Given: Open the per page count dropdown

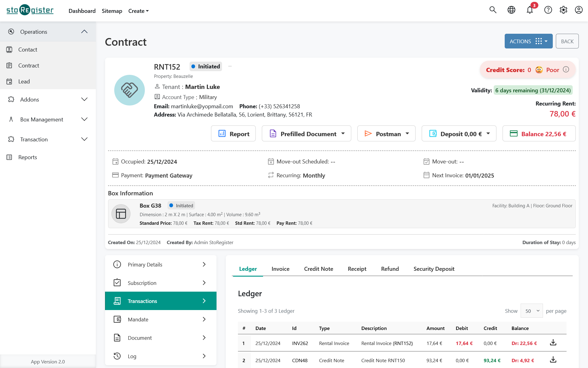Looking at the screenshot, I should tap(531, 311).
